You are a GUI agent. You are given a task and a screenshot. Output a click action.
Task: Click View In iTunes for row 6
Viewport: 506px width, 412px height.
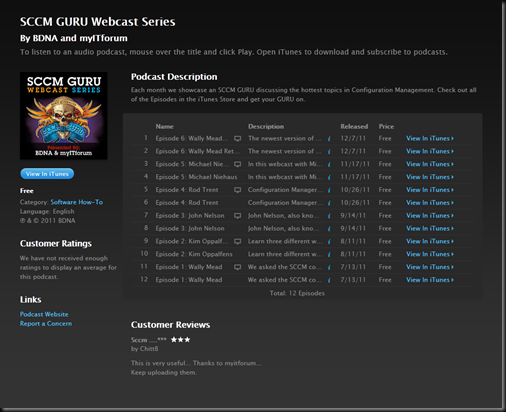(430, 203)
